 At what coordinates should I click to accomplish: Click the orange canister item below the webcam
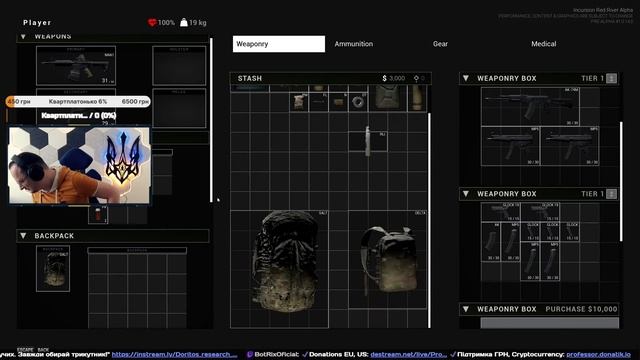[98, 215]
